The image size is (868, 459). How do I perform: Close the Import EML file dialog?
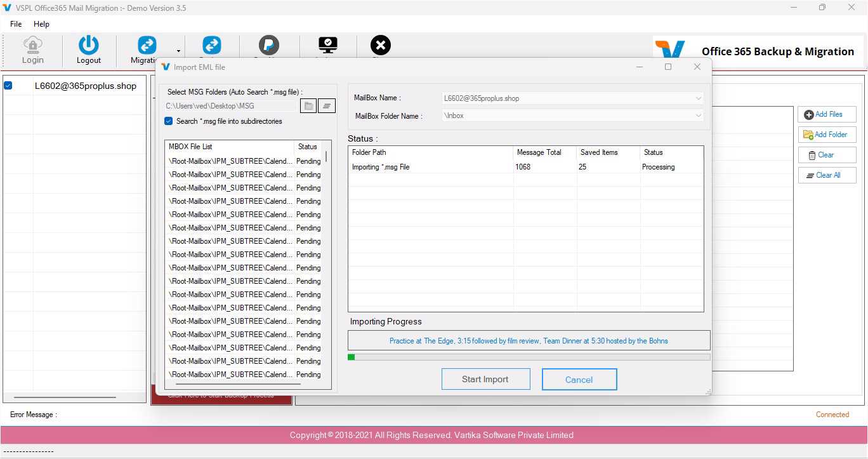point(697,67)
